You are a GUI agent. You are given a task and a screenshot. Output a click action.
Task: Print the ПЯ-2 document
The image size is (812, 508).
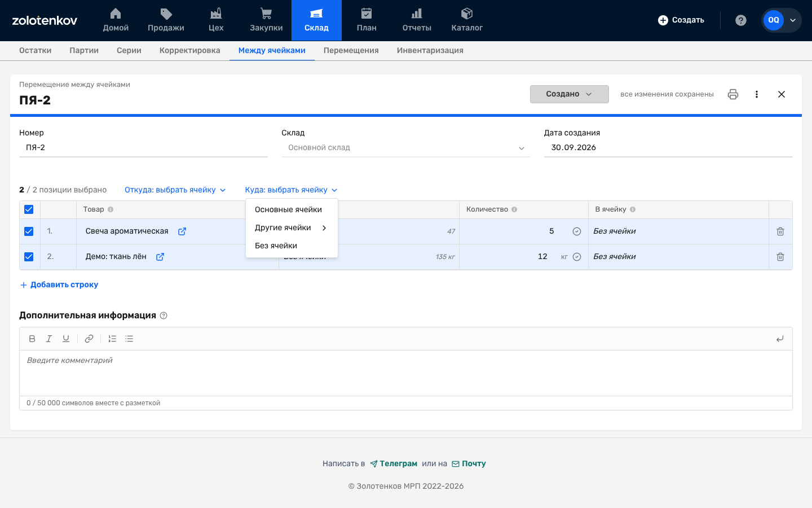pos(733,94)
